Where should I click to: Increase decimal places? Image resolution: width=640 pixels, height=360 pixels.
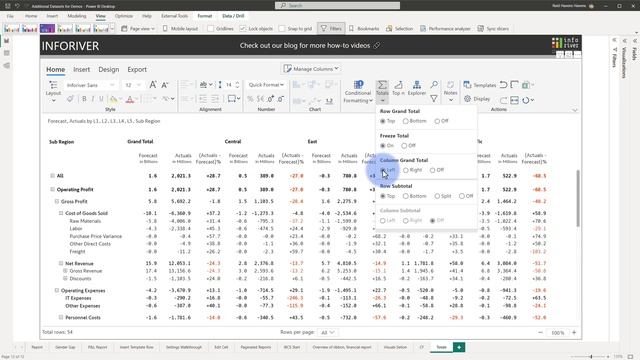point(271,99)
